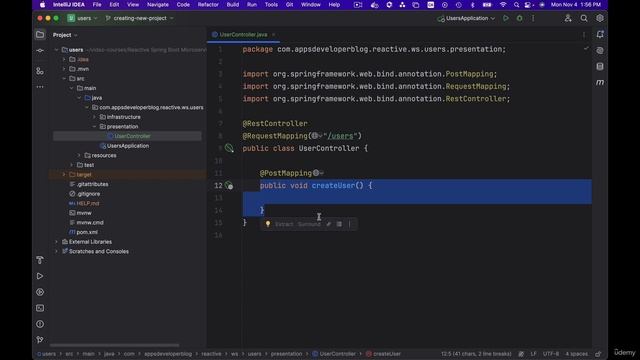Click Extract in the floating toolbar
Screen dimensions: 640x360
[x=284, y=224]
